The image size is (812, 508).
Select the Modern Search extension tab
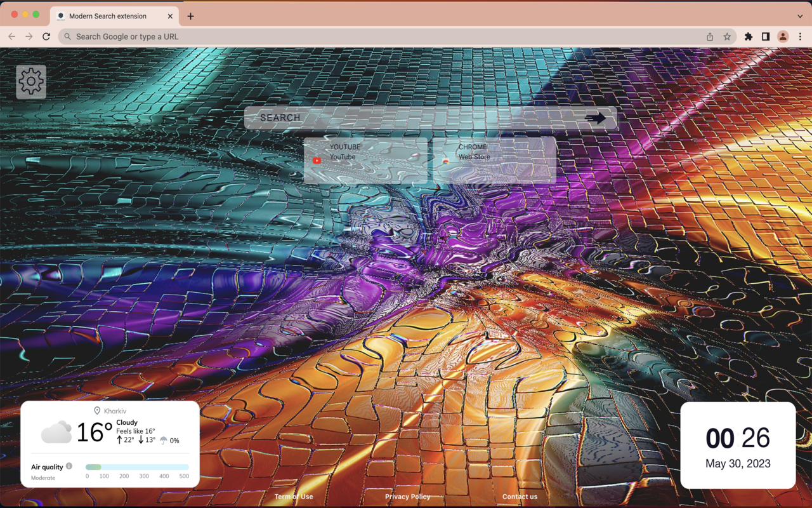pos(114,16)
